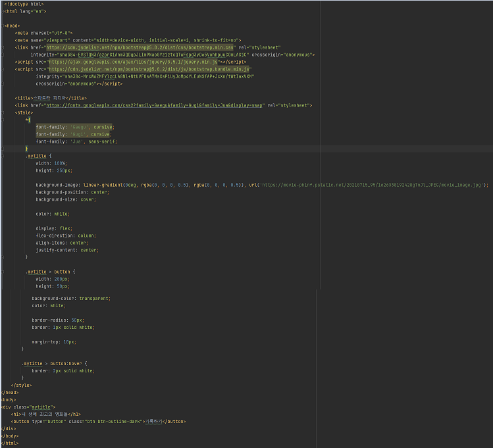Image resolution: width=493 pixels, height=448 pixels.
Task: Open the bootstrap.bundle.min.js URL
Action: tap(149, 69)
